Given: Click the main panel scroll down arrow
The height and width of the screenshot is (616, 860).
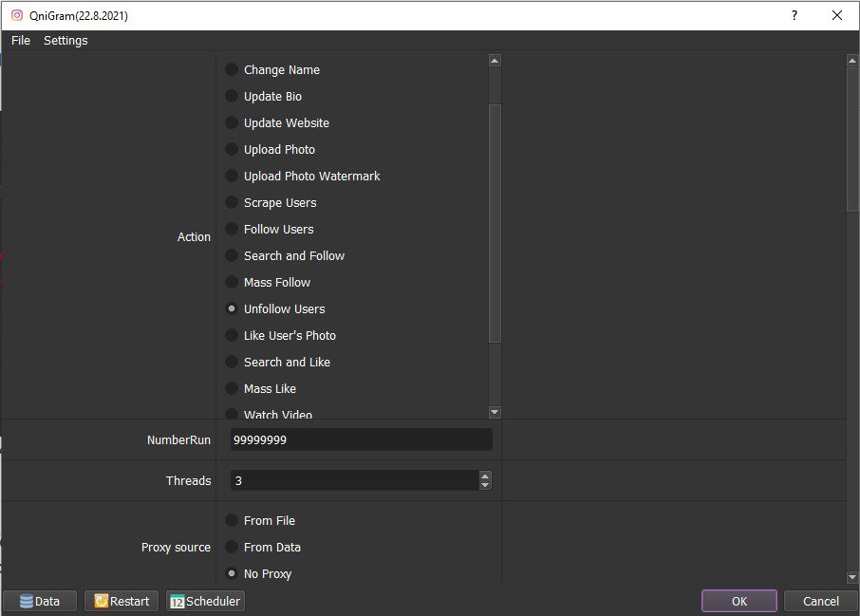Looking at the screenshot, I should click(852, 577).
